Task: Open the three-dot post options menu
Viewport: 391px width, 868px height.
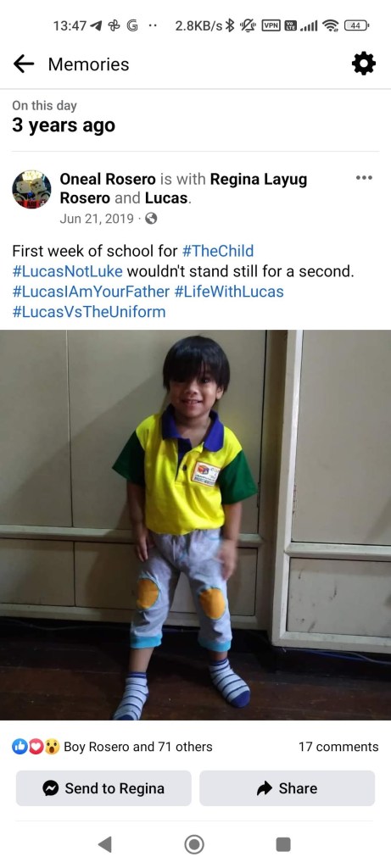Action: pyautogui.click(x=364, y=178)
